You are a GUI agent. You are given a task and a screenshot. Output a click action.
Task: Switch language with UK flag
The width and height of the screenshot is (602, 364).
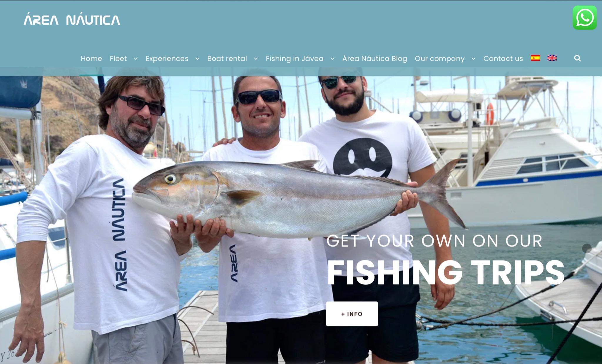[x=552, y=58]
